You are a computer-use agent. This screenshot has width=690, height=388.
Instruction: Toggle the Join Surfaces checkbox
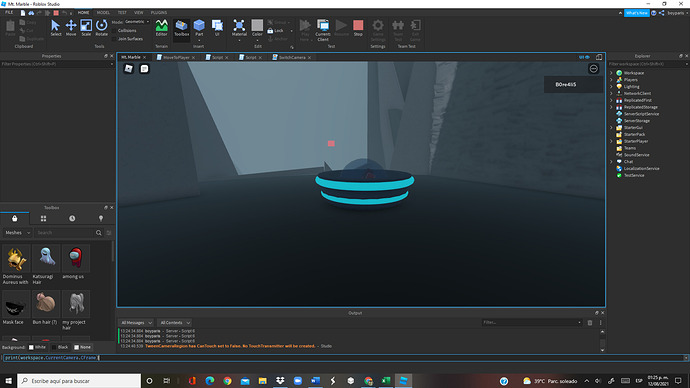tap(114, 39)
